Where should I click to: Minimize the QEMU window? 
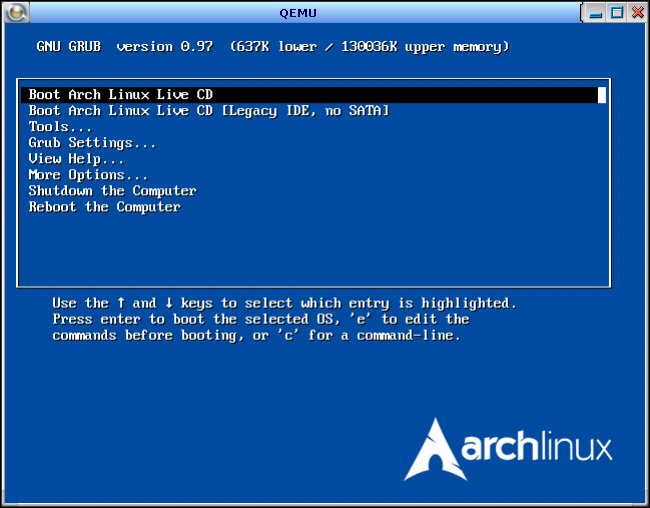pos(595,12)
